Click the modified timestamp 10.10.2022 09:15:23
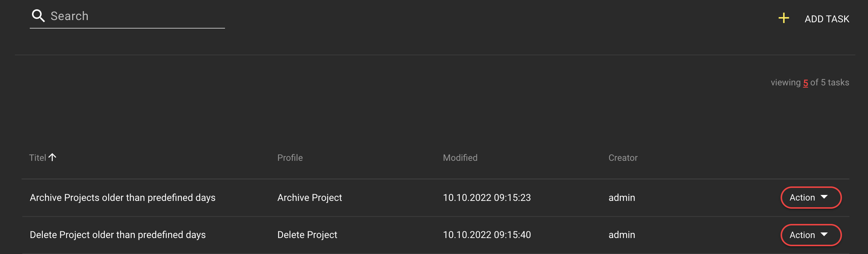Viewport: 868px width, 254px height. coord(486,198)
